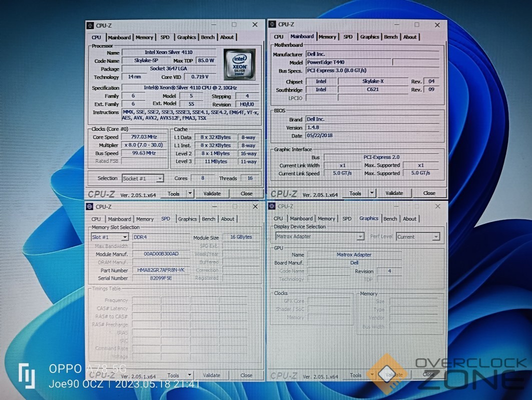Select the About tab in the Mainboard window

[x=409, y=36]
